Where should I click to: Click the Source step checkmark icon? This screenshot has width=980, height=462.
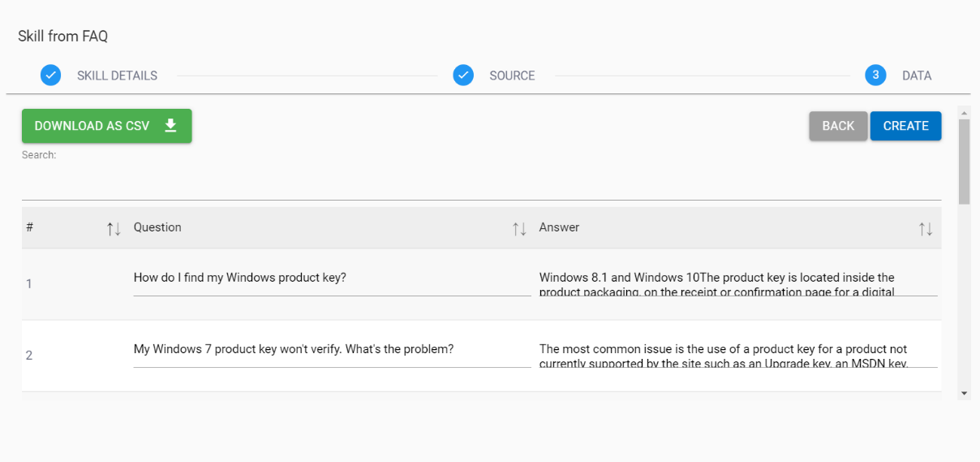tap(463, 76)
